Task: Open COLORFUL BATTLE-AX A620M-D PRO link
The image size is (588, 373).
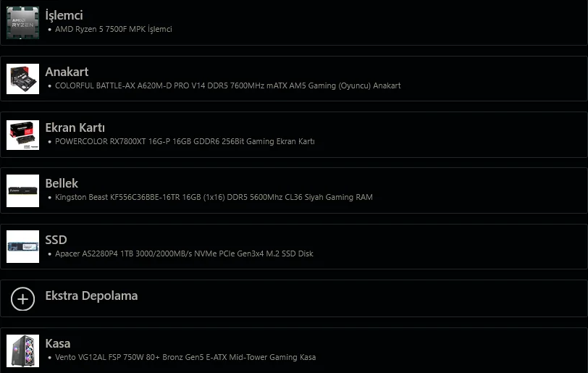Action: click(x=227, y=85)
